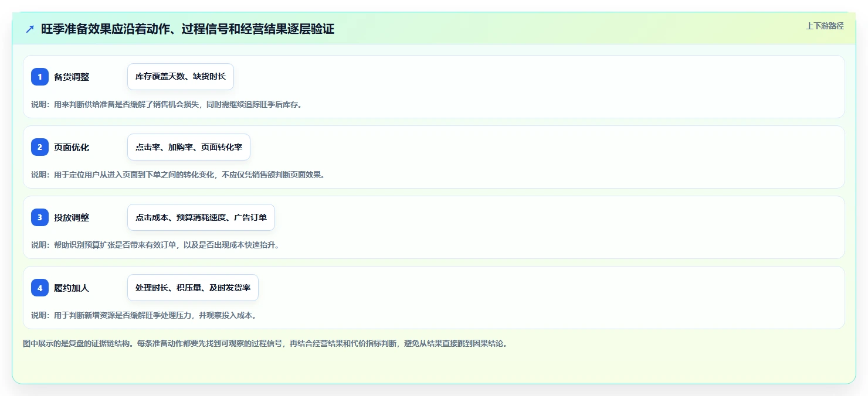Click the 库存覆盖天数、缺货时长 metric chip
This screenshot has height=396, width=868.
(181, 77)
